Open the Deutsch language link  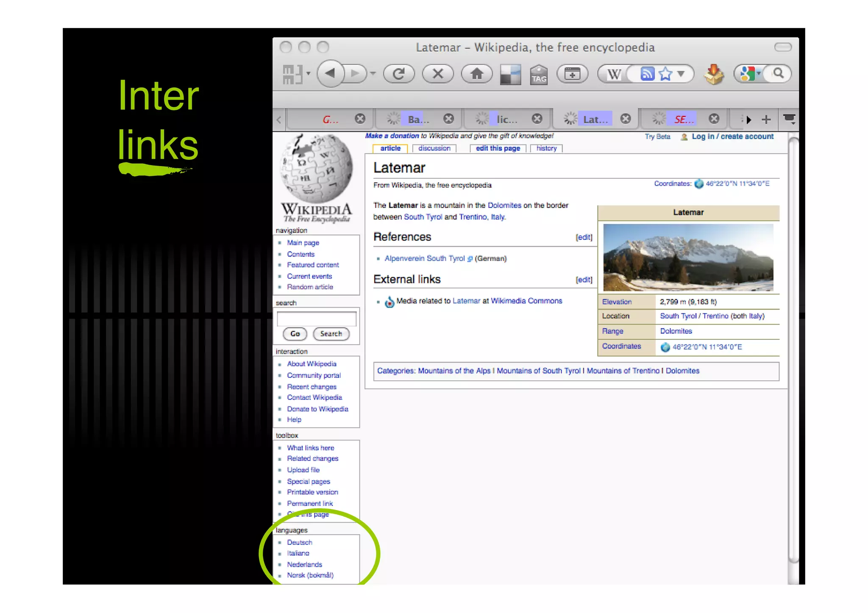click(299, 542)
